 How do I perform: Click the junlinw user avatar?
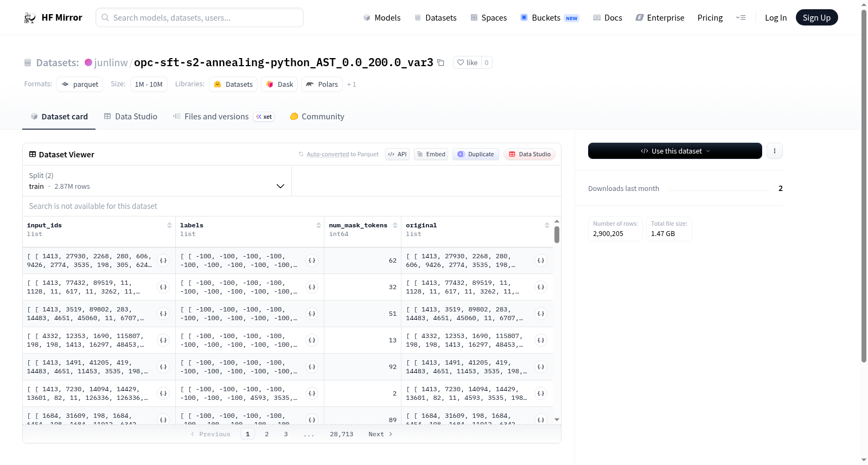tap(88, 62)
